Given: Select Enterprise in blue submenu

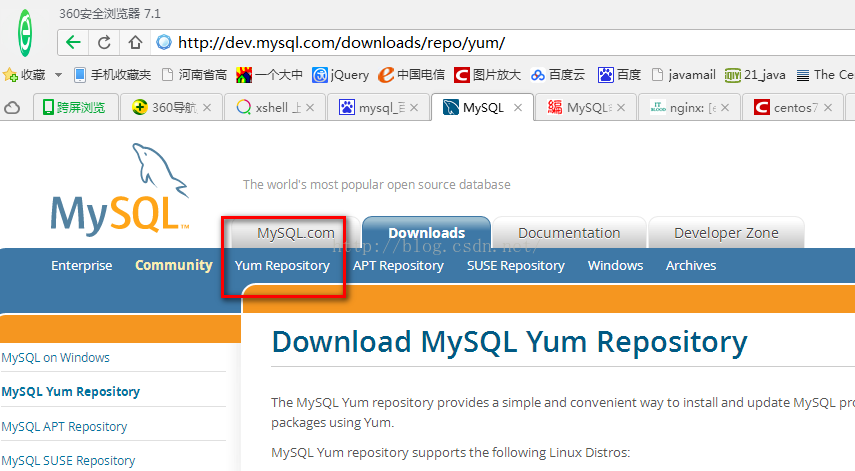Looking at the screenshot, I should [82, 265].
